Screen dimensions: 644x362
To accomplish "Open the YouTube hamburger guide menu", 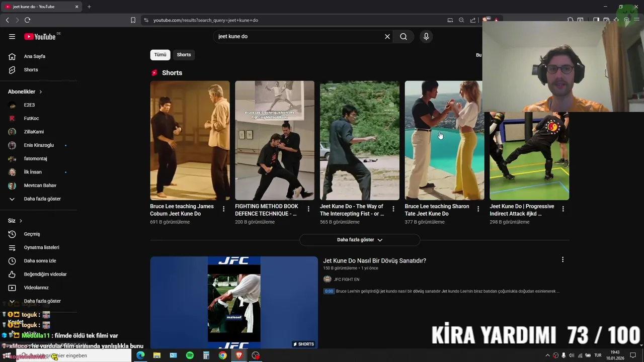I will [12, 36].
